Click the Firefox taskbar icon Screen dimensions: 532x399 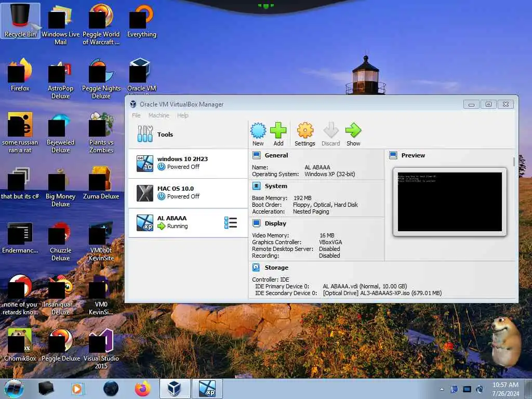pos(143,389)
